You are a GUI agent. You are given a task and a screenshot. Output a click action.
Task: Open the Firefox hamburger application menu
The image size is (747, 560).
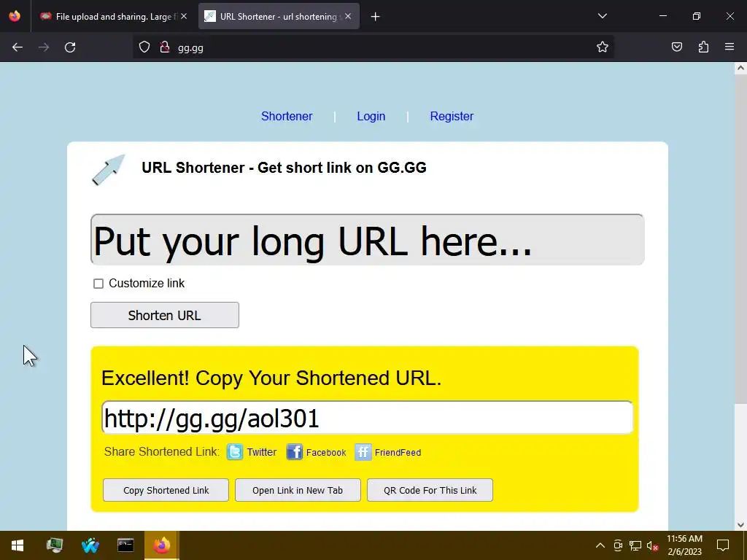click(x=729, y=47)
